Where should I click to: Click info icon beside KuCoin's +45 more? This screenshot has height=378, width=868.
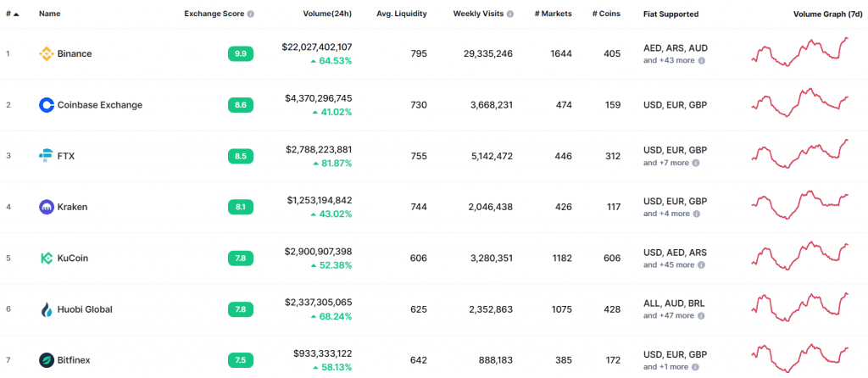coord(701,265)
